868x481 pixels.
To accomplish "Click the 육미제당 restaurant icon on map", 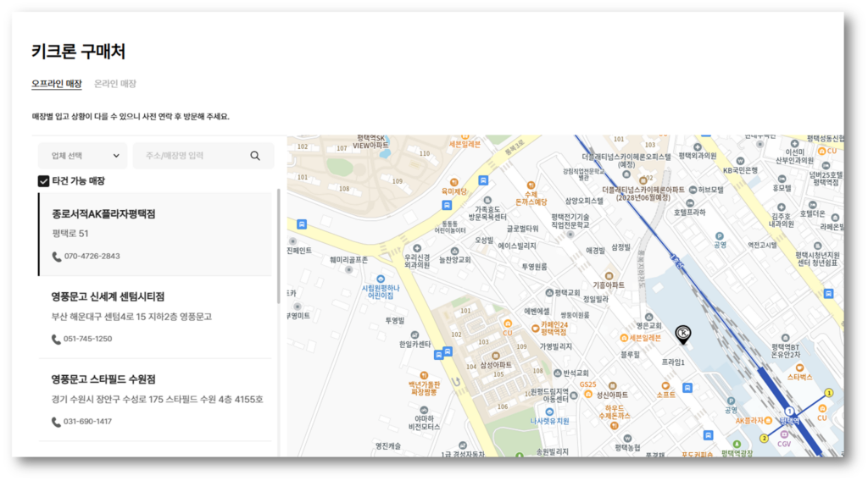I will pyautogui.click(x=453, y=181).
